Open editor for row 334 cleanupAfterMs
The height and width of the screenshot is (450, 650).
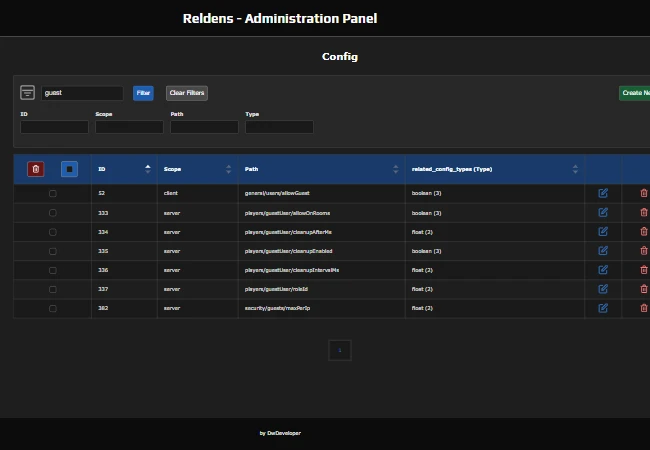click(603, 232)
